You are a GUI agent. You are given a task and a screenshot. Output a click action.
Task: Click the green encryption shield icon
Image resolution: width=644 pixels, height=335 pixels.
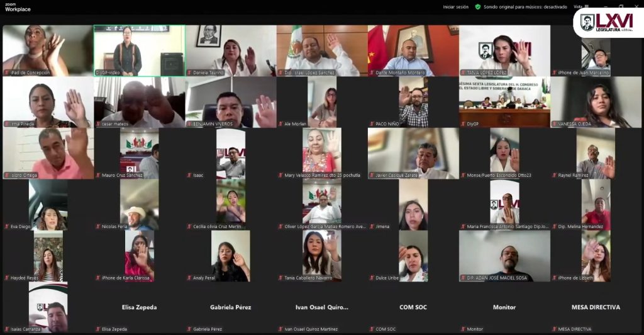(x=478, y=7)
